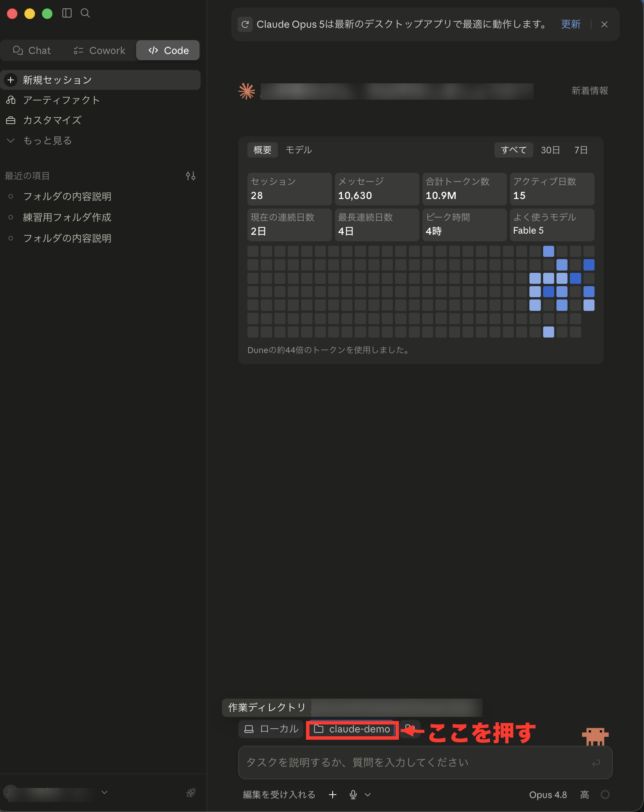Click the Dune token comparison text

click(329, 350)
